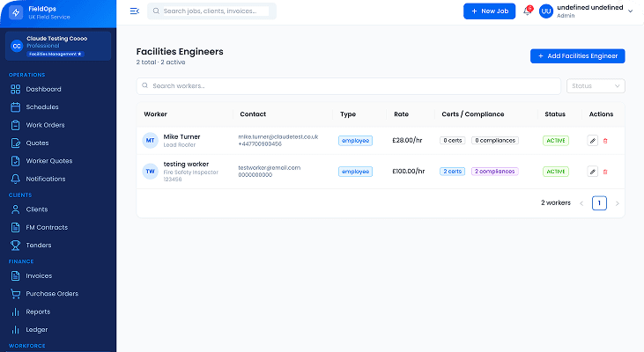Delete testing worker with trash icon

coord(605,172)
